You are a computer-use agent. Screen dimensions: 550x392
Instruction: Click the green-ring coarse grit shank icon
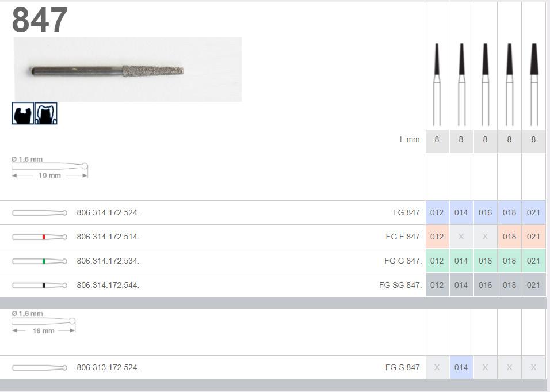pos(40,261)
